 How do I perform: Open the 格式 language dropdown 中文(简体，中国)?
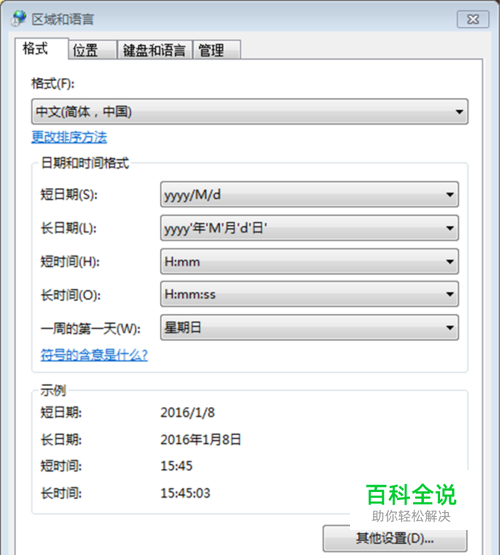click(250, 111)
